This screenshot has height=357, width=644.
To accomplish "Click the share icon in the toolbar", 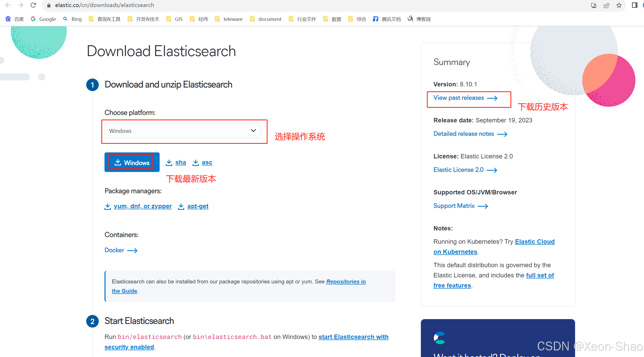I will point(606,5).
